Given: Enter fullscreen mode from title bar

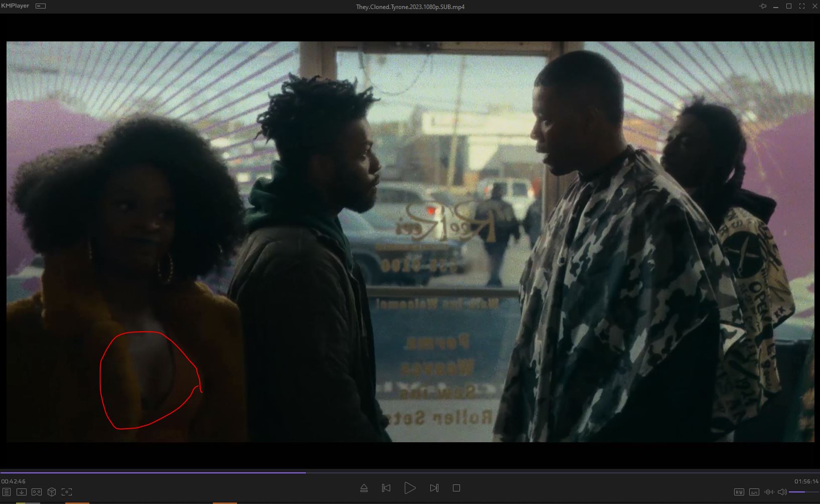Looking at the screenshot, I should (802, 7).
